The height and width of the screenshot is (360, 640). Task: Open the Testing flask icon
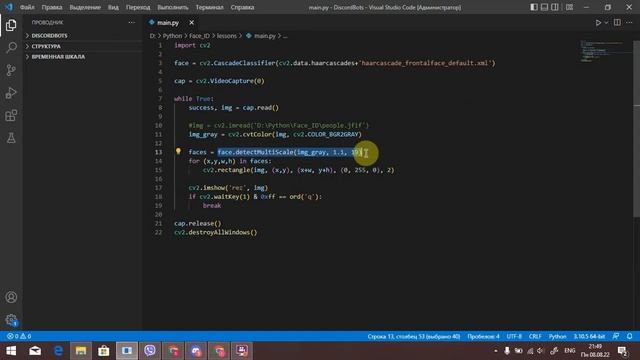(11, 138)
